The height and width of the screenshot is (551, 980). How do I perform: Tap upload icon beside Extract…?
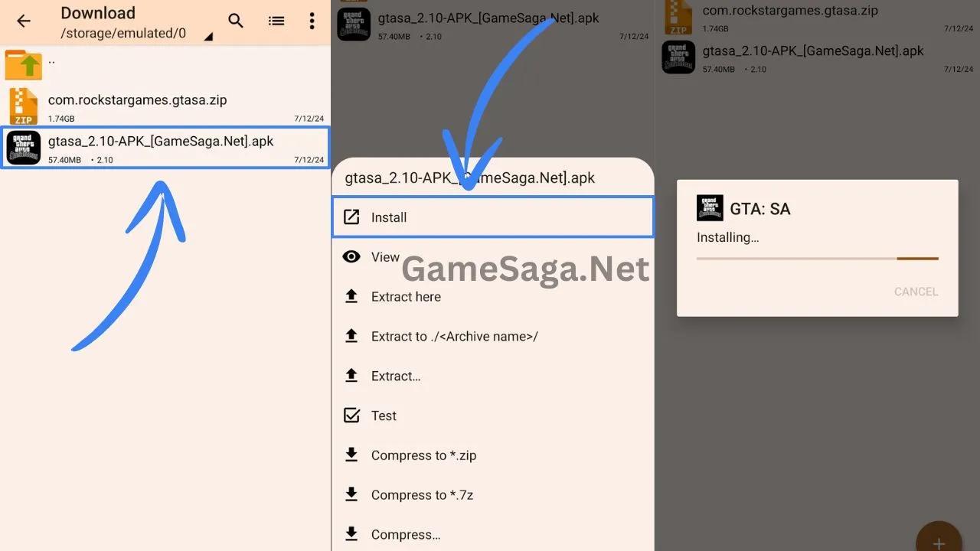pyautogui.click(x=351, y=376)
